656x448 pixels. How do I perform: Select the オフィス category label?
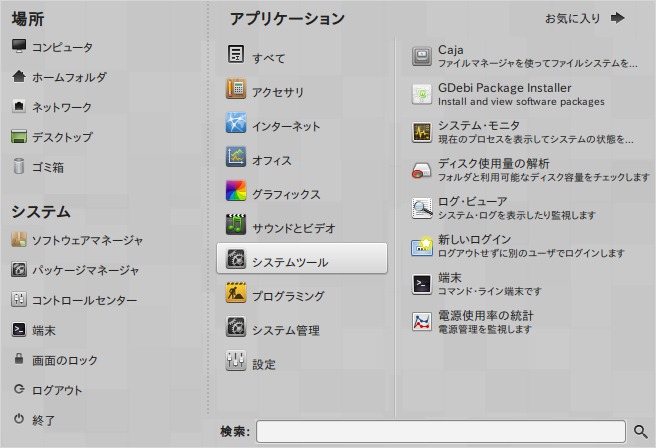[272, 160]
